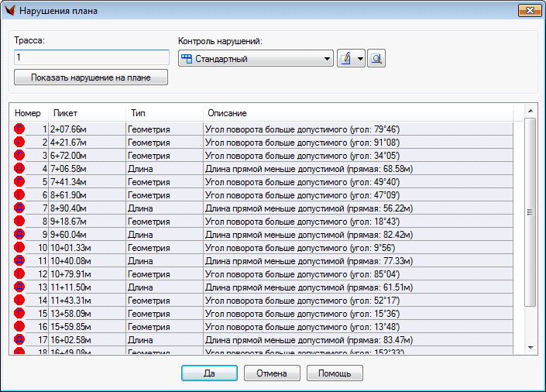
Task: Click violation icon in row 11
Action: pyautogui.click(x=19, y=261)
